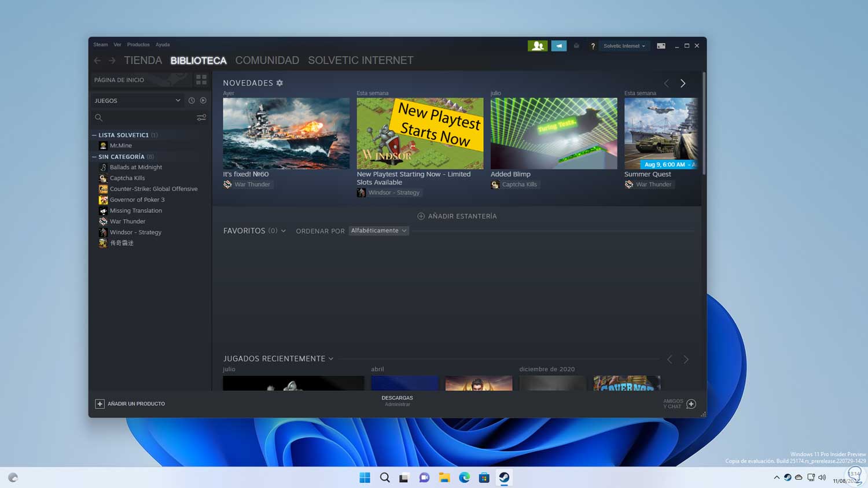Image resolution: width=868 pixels, height=488 pixels.
Task: Open advanced filter settings icon in sidebar
Action: 201,117
